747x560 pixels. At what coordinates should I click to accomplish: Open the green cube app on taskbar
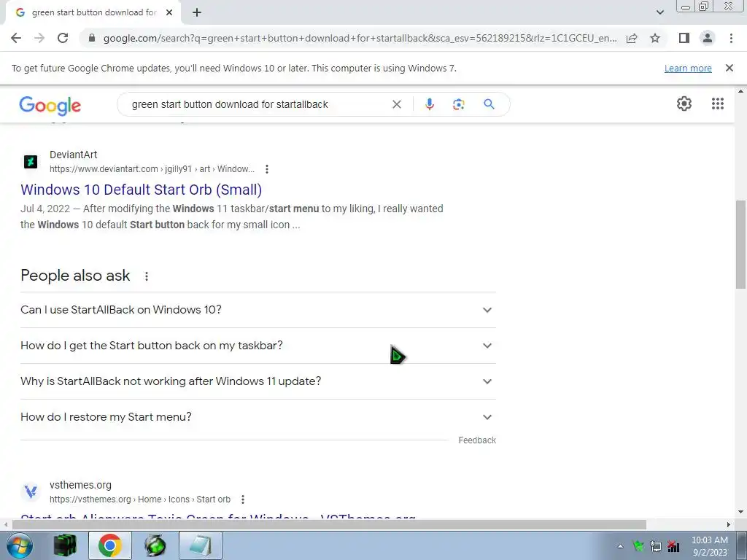65,545
